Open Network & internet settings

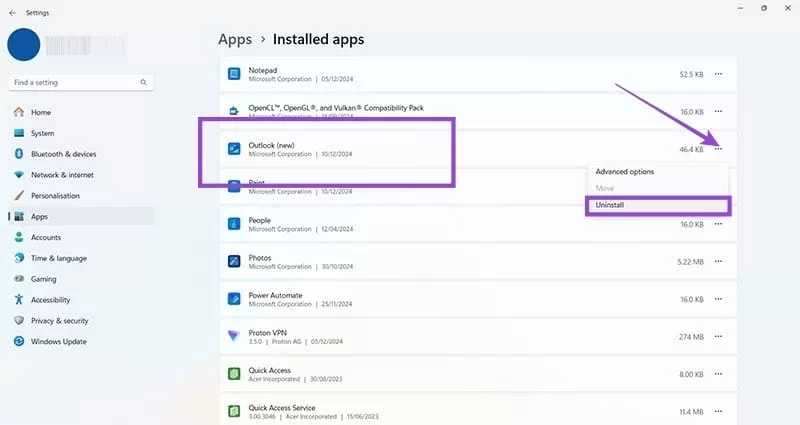point(62,174)
